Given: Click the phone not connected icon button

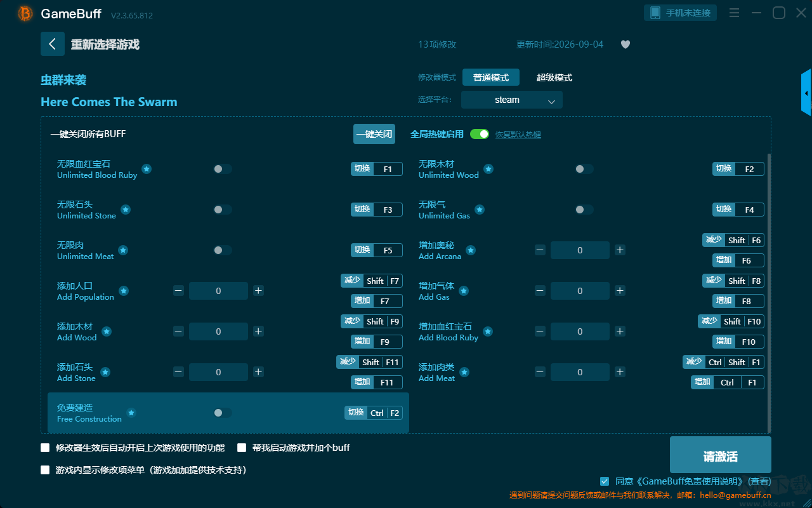Looking at the screenshot, I should (681, 13).
